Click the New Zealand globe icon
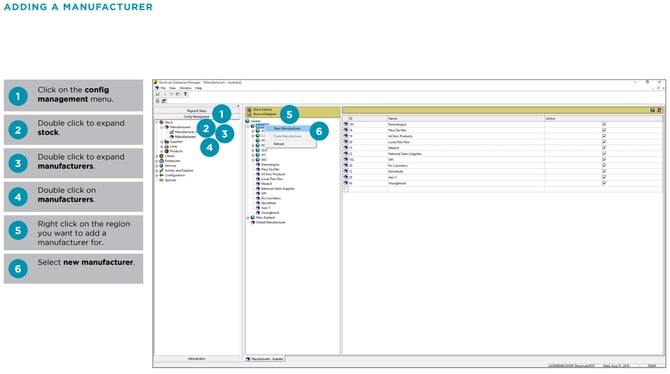 point(253,218)
